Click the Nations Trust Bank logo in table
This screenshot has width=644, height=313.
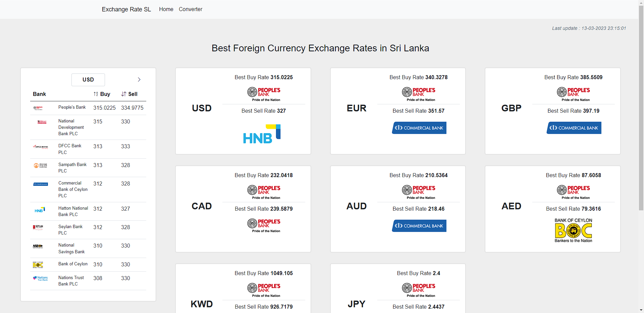[41, 278]
